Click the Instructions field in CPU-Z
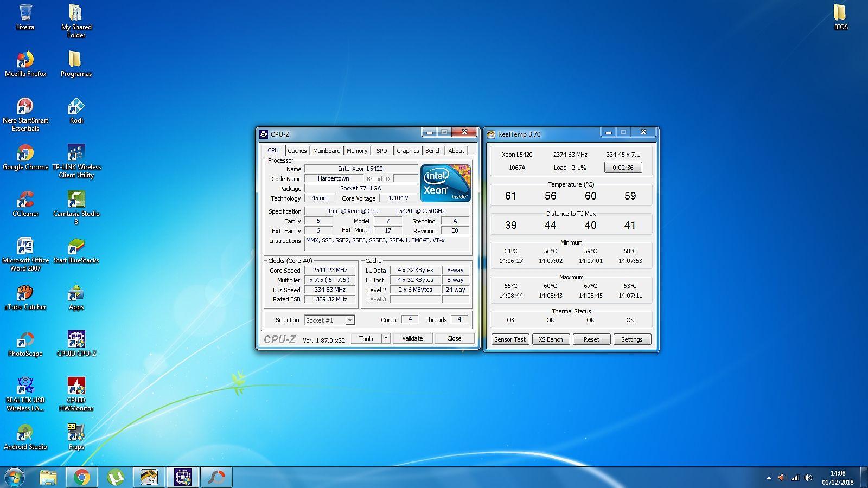The width and height of the screenshot is (868, 488). 387,244
